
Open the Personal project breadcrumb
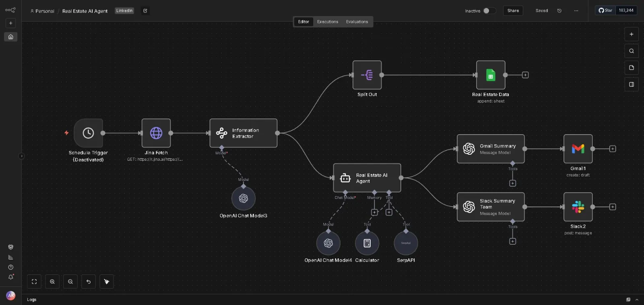[42, 11]
